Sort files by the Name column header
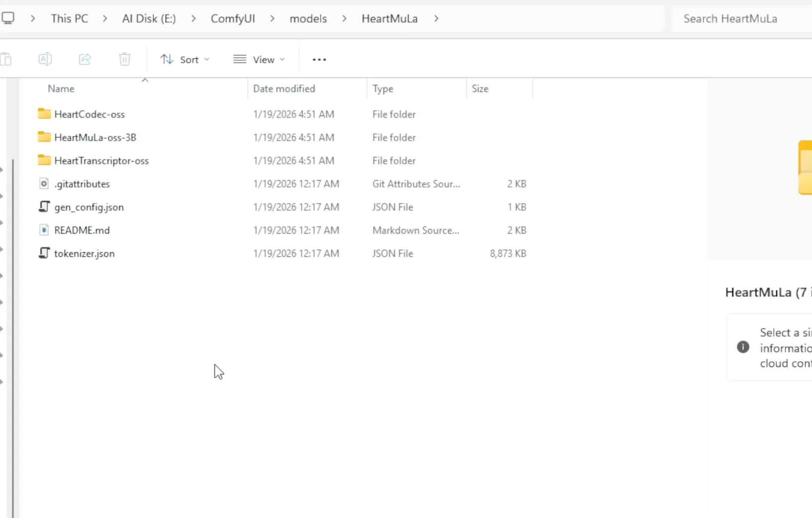Image resolution: width=812 pixels, height=518 pixels. click(60, 88)
